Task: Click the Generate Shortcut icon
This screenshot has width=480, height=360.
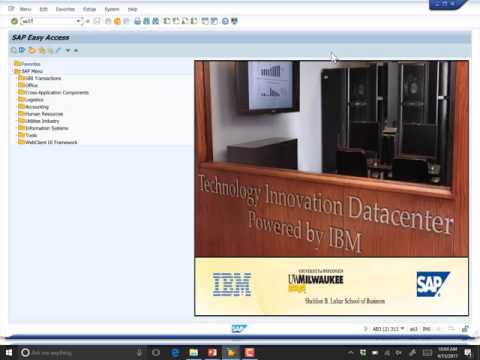Action: 214,21
